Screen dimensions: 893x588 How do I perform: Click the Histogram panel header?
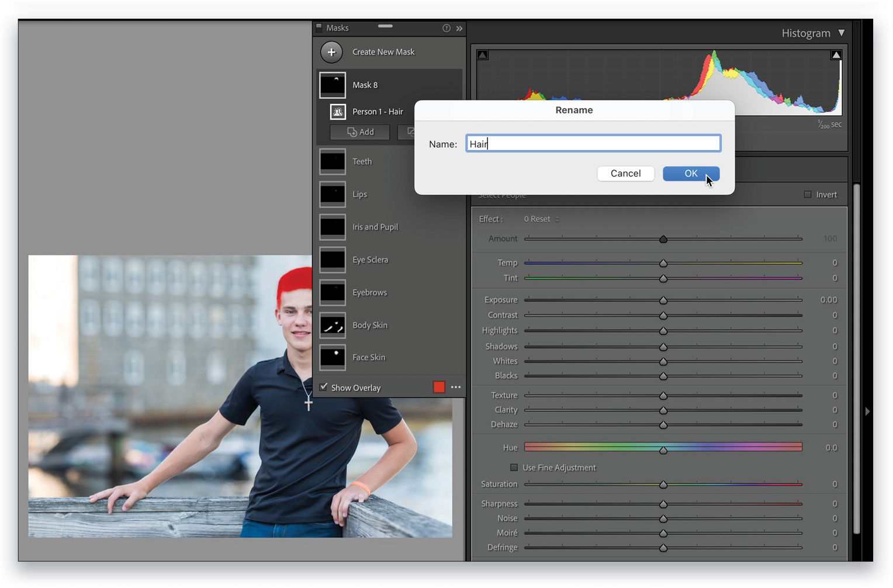click(807, 33)
